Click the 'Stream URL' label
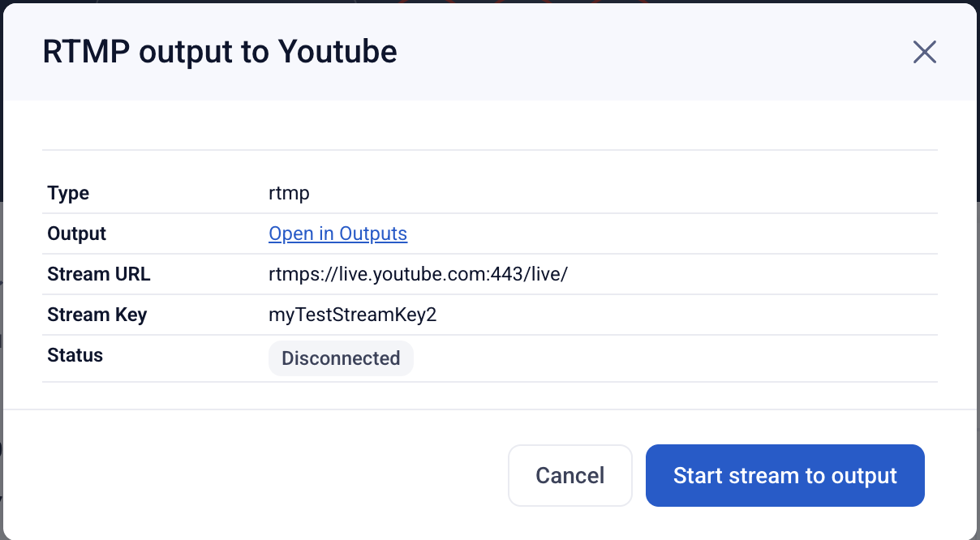 pos(99,274)
